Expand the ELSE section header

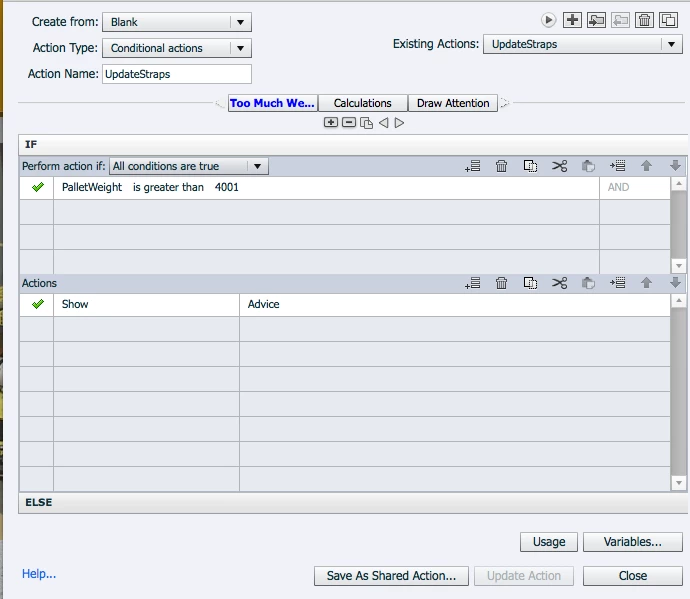tap(353, 502)
